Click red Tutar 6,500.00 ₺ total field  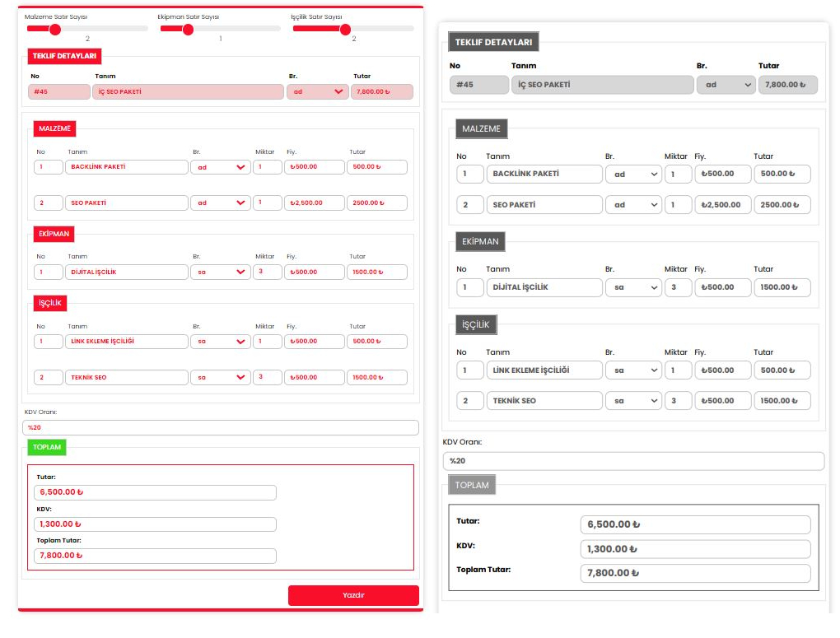155,492
